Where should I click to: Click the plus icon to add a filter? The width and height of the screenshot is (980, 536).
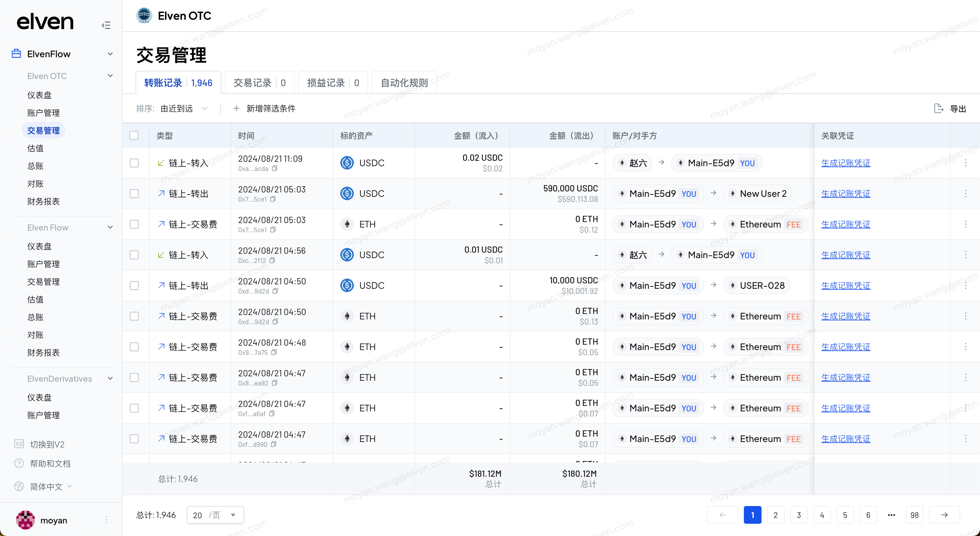[236, 109]
